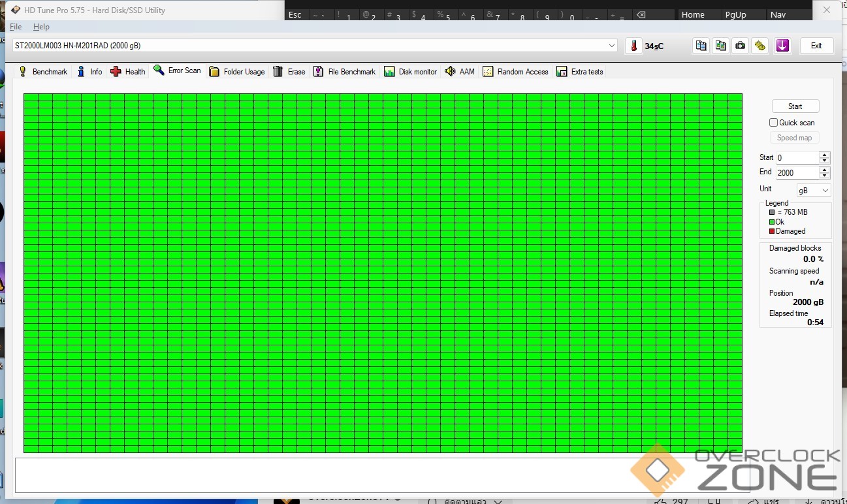Switch to the Disk monitor tab
Image resolution: width=847 pixels, height=504 pixels.
(x=411, y=72)
